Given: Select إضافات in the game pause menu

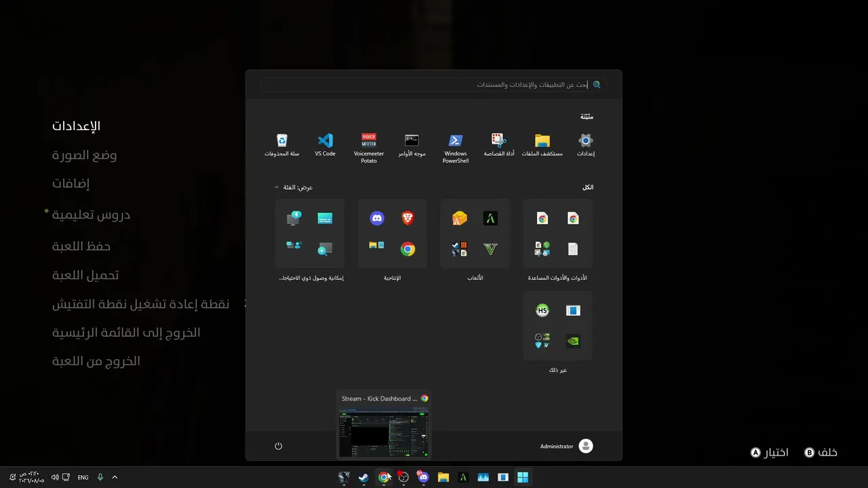Looking at the screenshot, I should click(x=71, y=184).
